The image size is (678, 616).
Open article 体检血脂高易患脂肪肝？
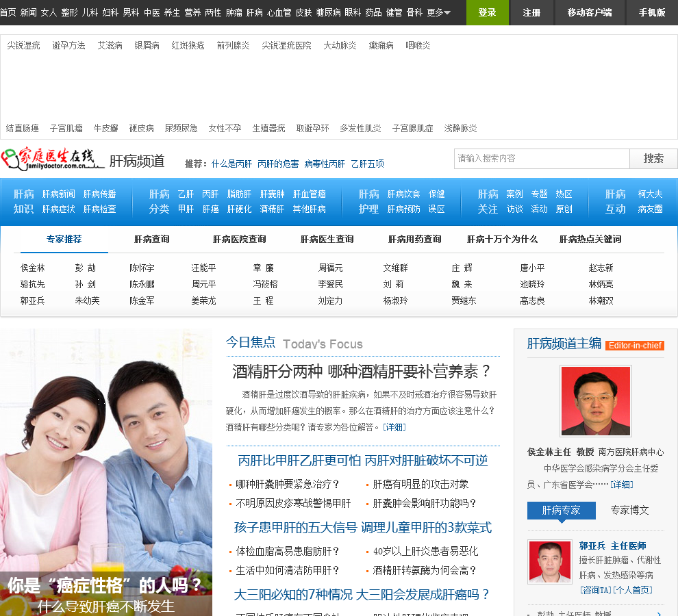click(x=287, y=551)
